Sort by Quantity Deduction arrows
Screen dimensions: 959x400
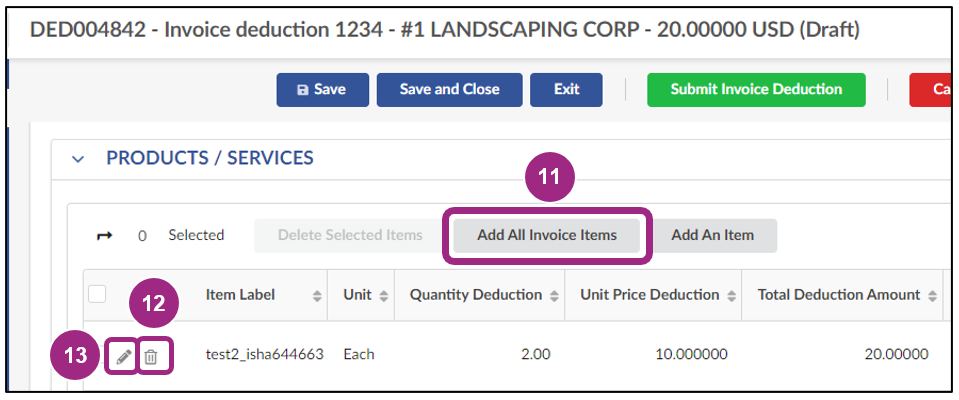click(553, 295)
